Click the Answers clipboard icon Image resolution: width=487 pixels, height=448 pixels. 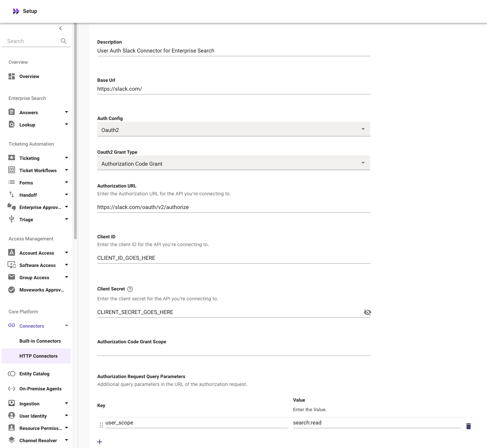(x=12, y=112)
